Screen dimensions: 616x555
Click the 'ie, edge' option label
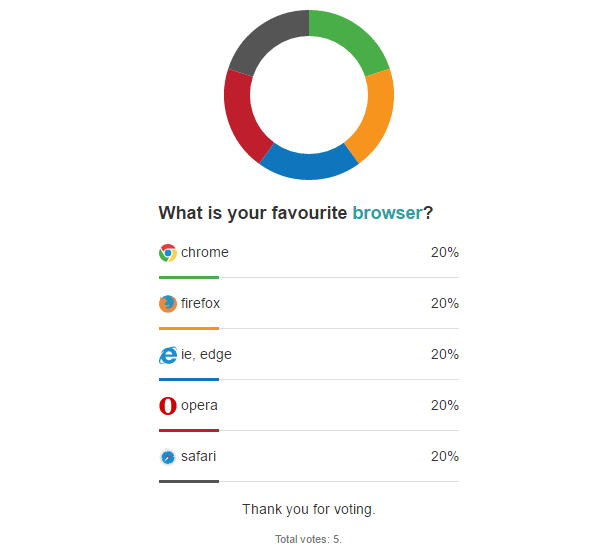point(206,354)
